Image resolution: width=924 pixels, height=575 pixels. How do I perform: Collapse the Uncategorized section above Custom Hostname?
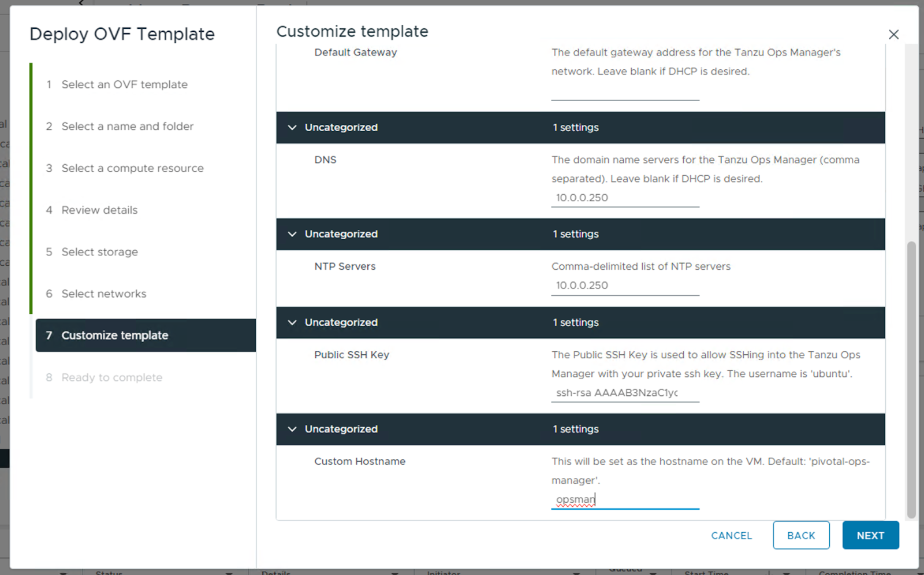coord(292,429)
